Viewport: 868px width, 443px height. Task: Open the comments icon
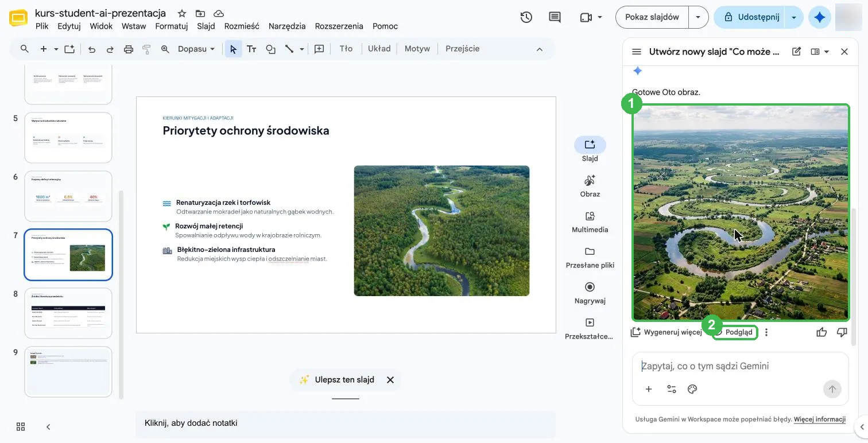coord(555,17)
